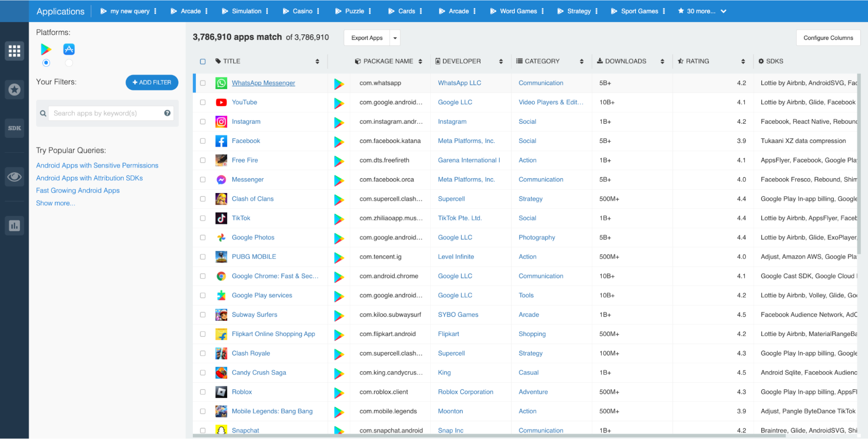868x439 pixels.
Task: Click the Add Filter button
Action: [152, 82]
